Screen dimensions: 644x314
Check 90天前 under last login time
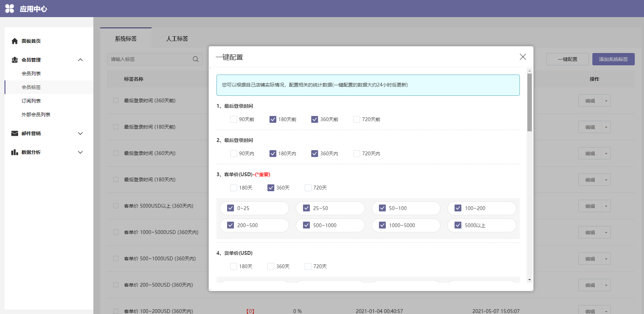click(x=234, y=119)
